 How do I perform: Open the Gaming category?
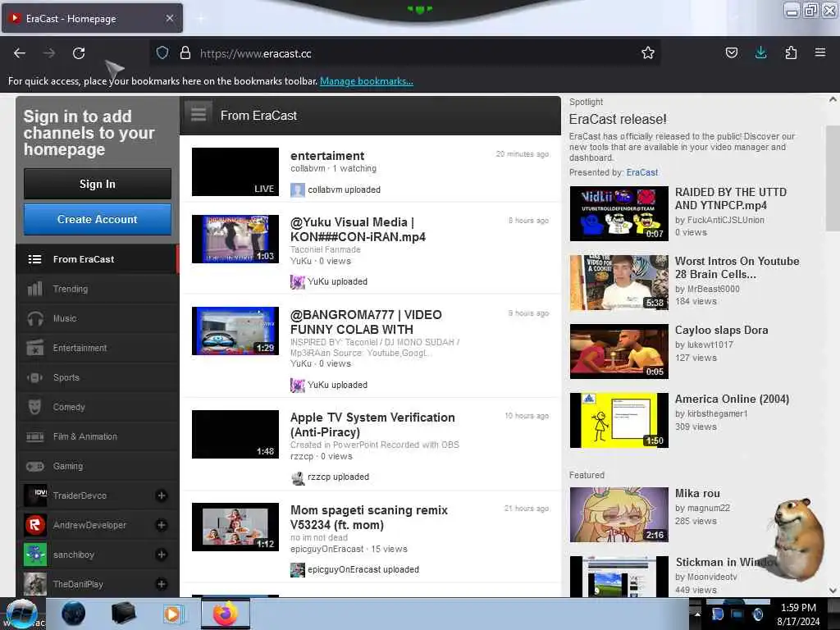(97, 466)
